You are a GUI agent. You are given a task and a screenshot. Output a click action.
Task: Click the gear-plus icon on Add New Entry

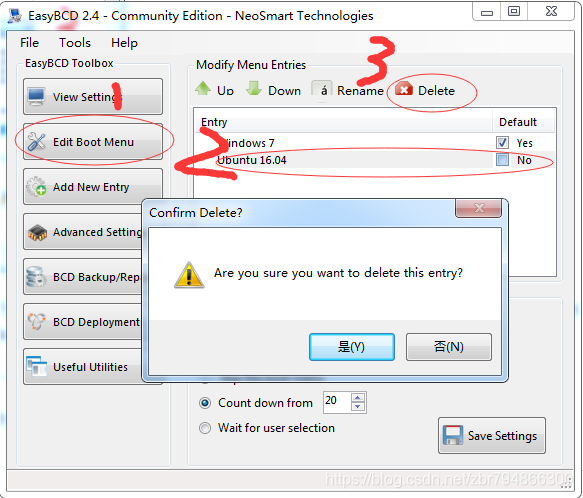pos(36,186)
